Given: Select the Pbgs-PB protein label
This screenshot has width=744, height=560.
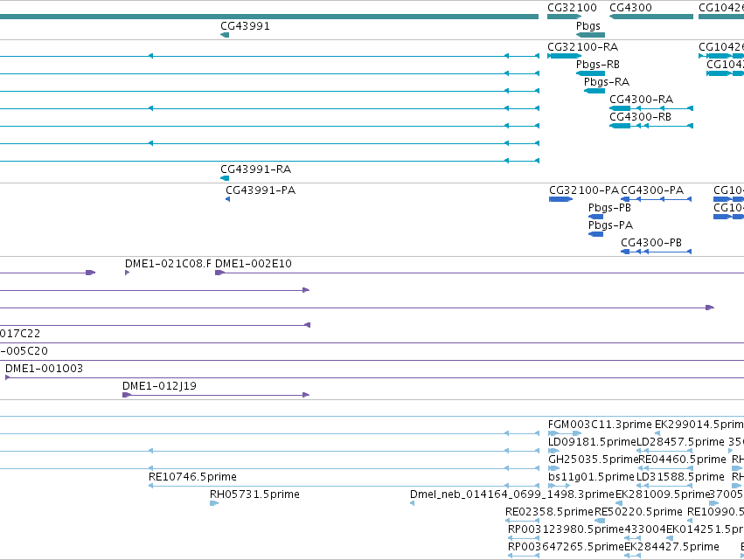Looking at the screenshot, I should coord(609,208).
